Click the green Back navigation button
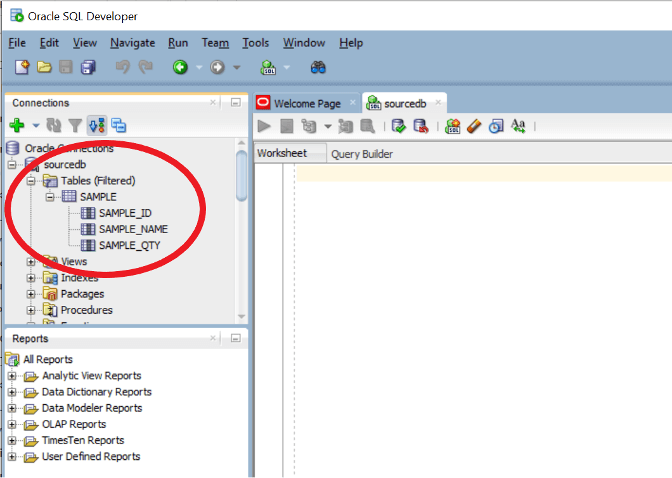This screenshot has height=478, width=672. tap(180, 67)
